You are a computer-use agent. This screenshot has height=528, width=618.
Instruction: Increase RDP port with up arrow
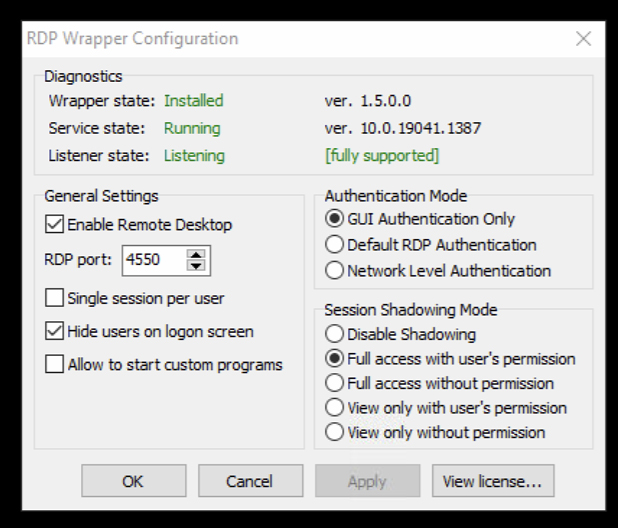point(196,255)
